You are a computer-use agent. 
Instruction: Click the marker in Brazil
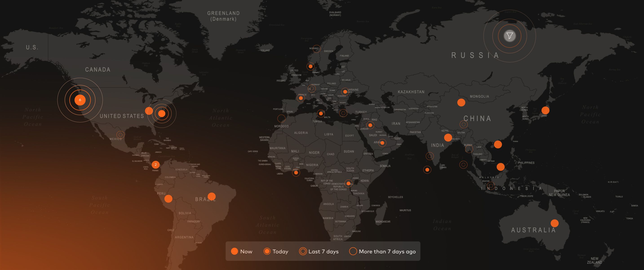[x=212, y=196]
